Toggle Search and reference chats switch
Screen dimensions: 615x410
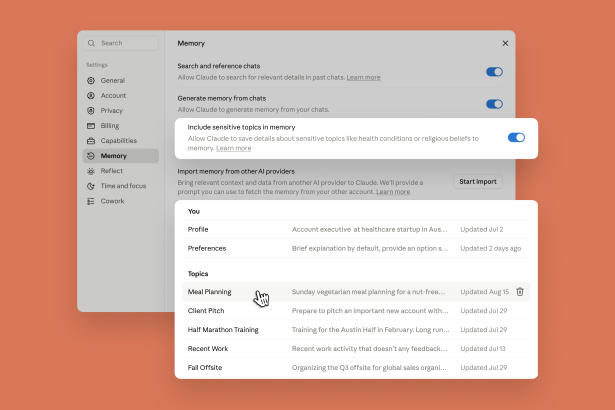tap(494, 72)
